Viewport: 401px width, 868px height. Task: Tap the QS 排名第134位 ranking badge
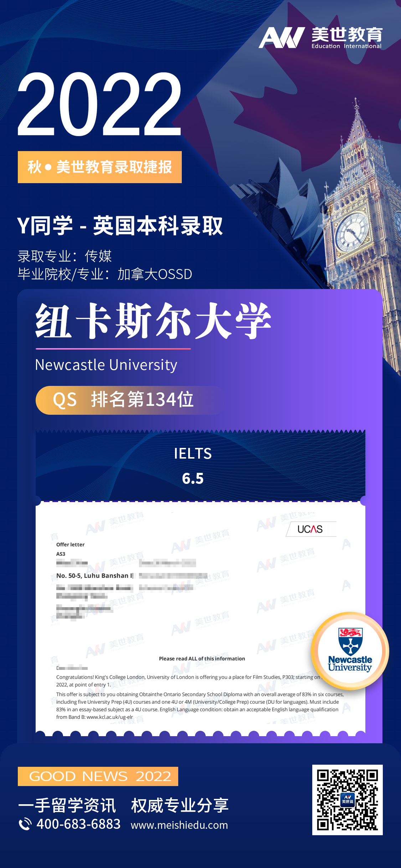[123, 400]
